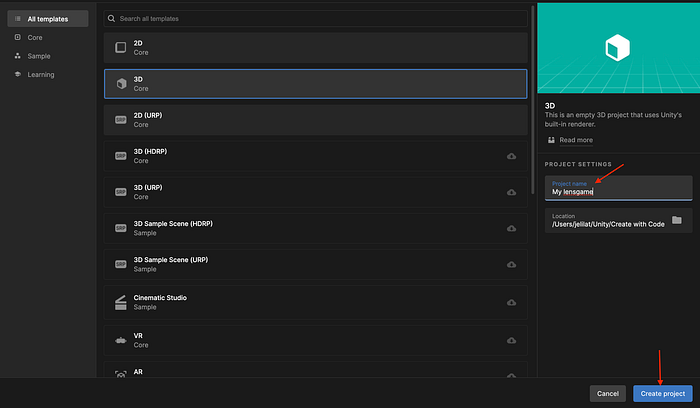Click the Cancel button
Screen dimensions: 700x408
[608, 394]
